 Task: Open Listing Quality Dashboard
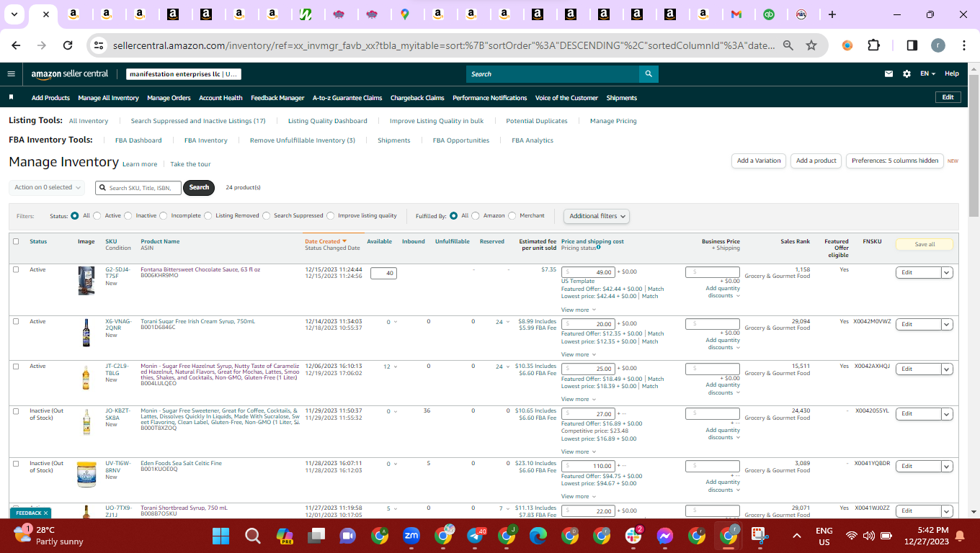(x=328, y=121)
